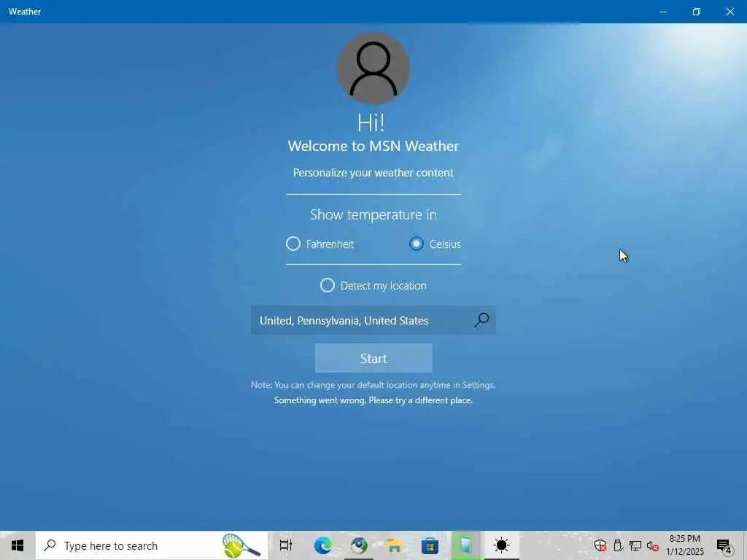
Task: Click the 'Something went wrong' error message
Action: (x=373, y=400)
